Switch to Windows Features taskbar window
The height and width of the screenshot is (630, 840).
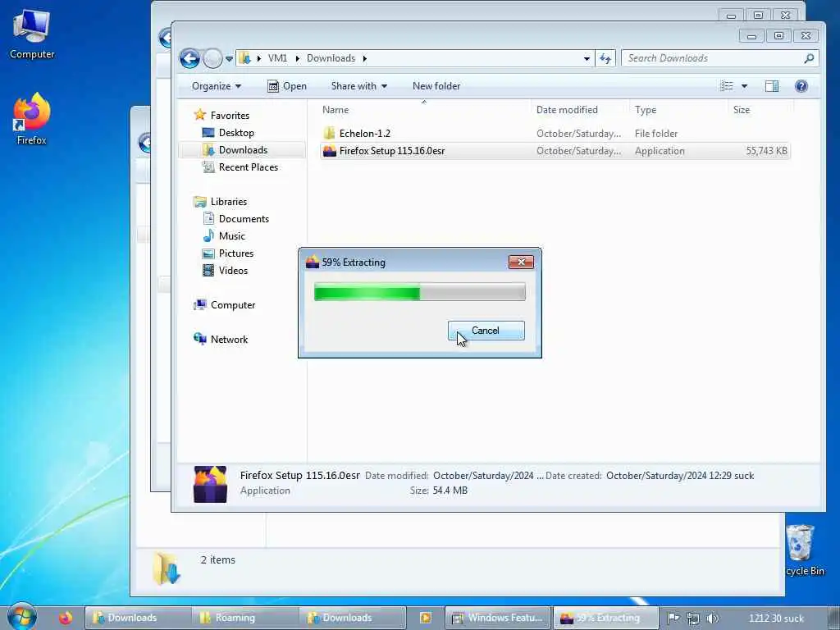tap(498, 618)
